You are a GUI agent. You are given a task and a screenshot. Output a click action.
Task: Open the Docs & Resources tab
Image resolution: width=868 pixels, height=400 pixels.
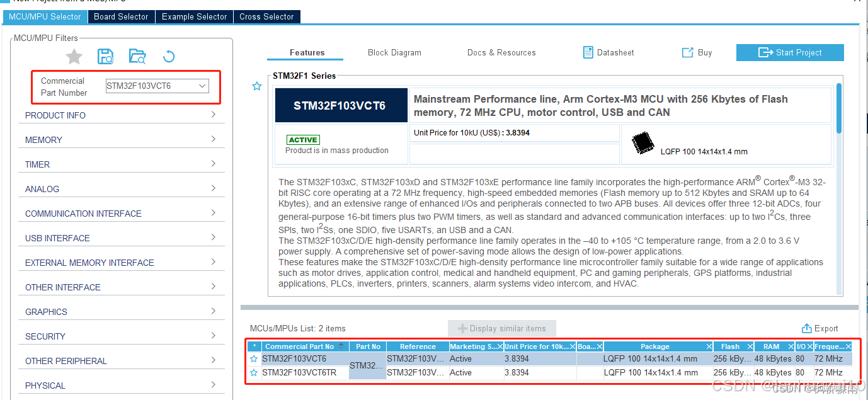coord(501,52)
